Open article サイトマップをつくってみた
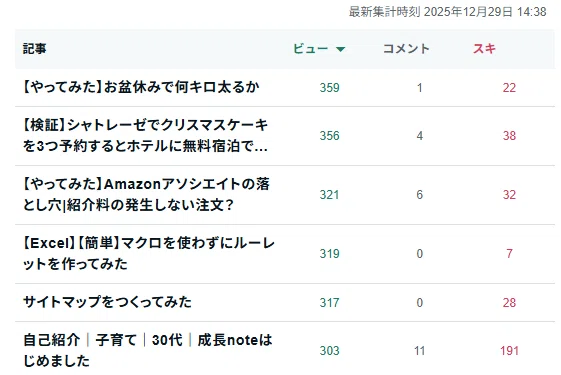 [107, 302]
